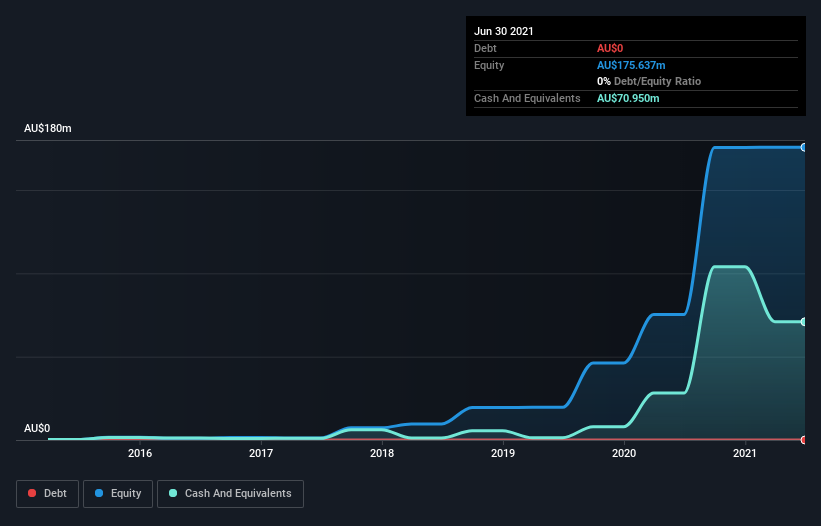Click the 2019 x-axis label
Screen dimensions: 821x526
503,453
